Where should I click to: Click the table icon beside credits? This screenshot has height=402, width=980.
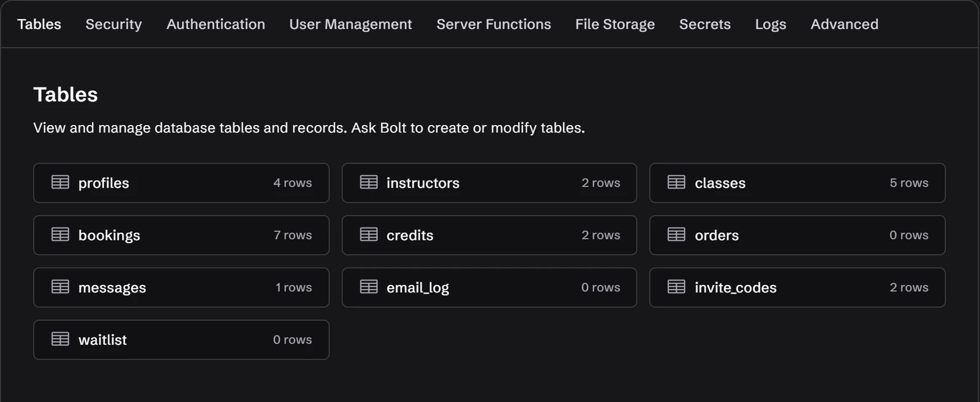[369, 235]
